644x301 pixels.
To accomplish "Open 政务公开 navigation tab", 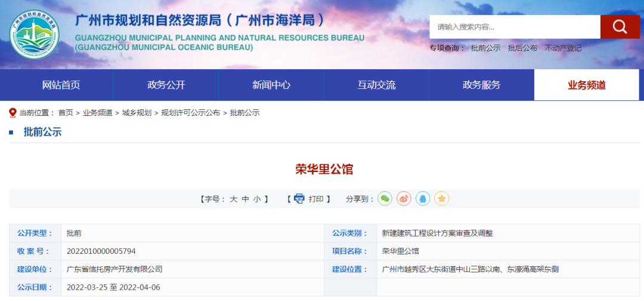I will (x=166, y=85).
